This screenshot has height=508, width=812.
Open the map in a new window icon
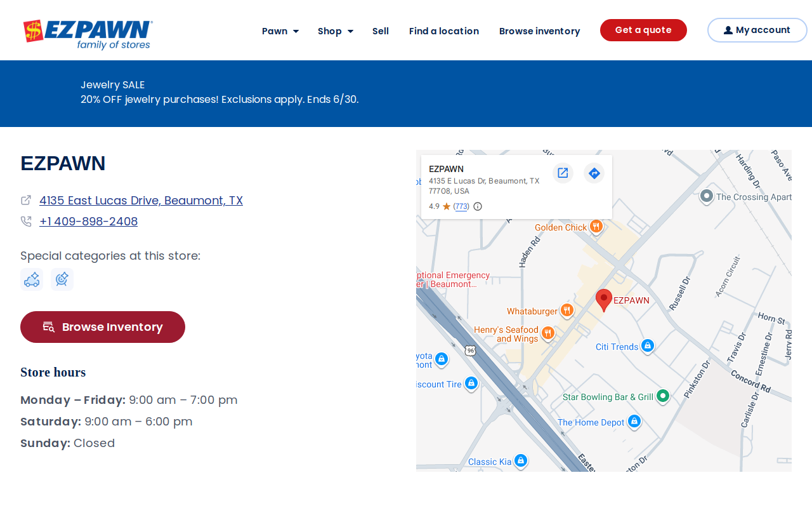[563, 173]
